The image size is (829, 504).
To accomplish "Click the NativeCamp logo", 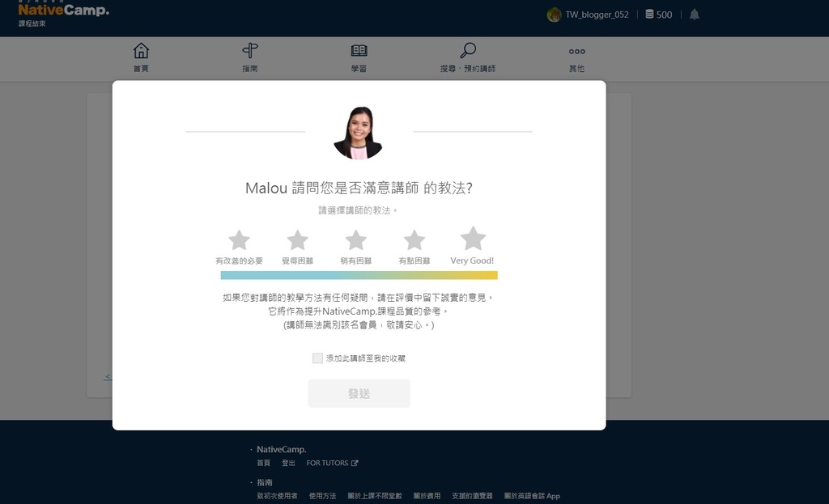I will pos(63,10).
